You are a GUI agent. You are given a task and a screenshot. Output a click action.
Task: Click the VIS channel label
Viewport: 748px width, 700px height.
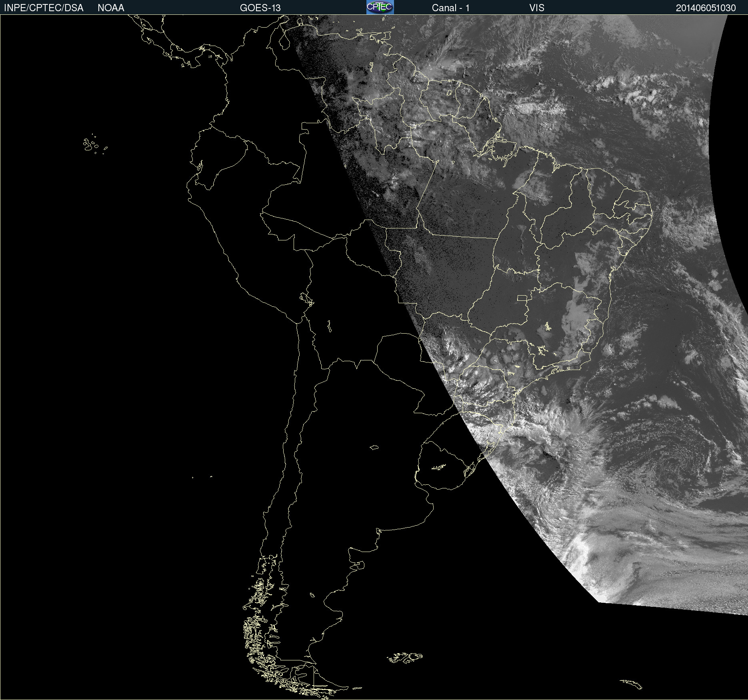[536, 8]
